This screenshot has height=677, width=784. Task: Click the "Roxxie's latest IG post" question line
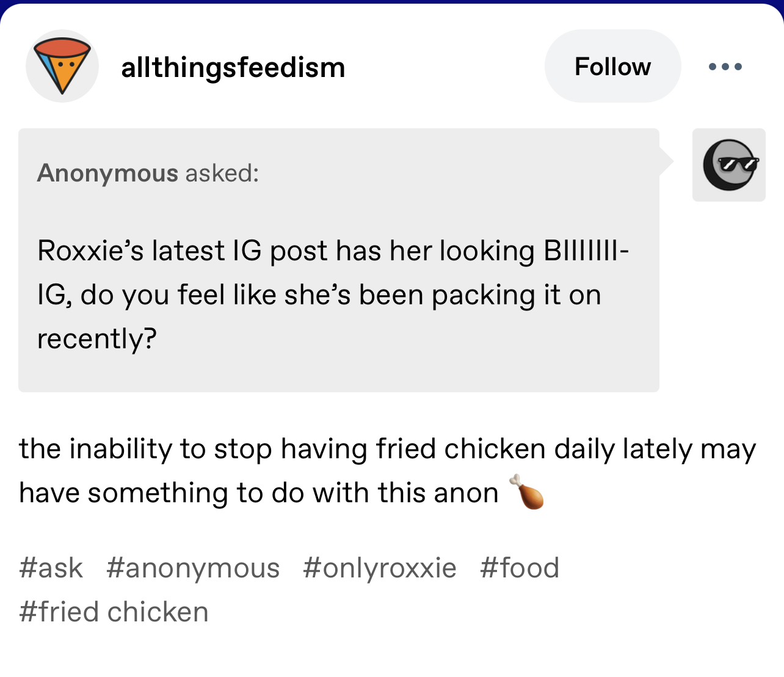click(x=287, y=251)
